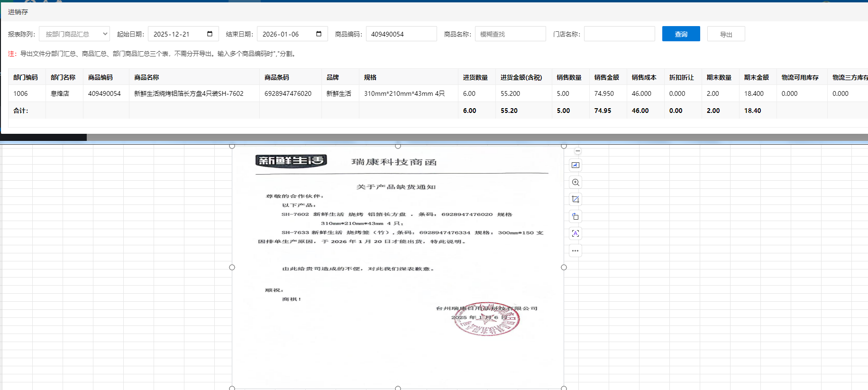
Task: Click the 商品编码 input field
Action: pyautogui.click(x=401, y=34)
